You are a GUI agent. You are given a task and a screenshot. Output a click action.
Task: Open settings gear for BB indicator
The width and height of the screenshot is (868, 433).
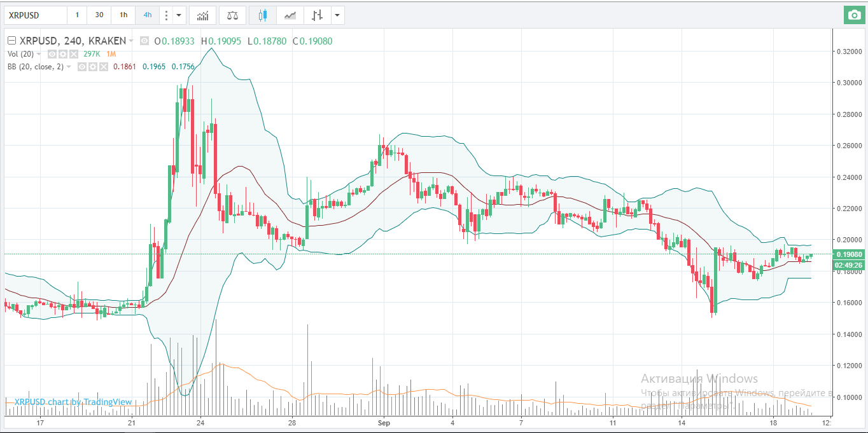(92, 67)
